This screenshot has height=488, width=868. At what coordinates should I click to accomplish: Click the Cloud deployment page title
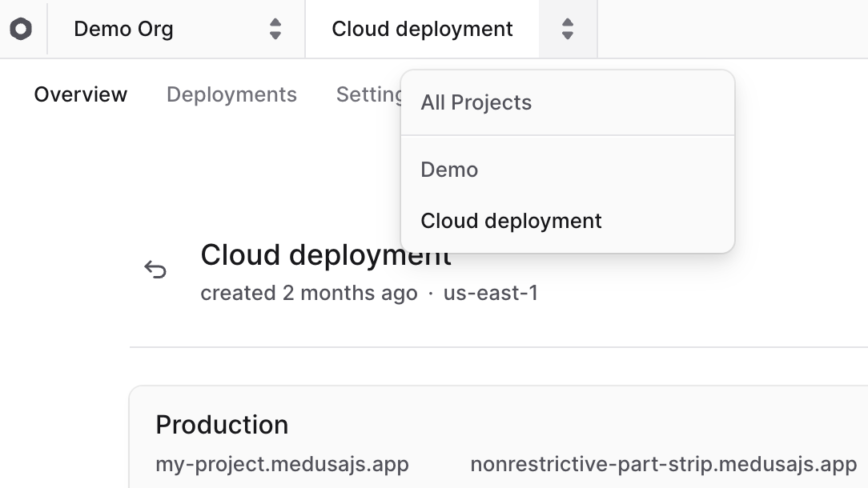(325, 255)
